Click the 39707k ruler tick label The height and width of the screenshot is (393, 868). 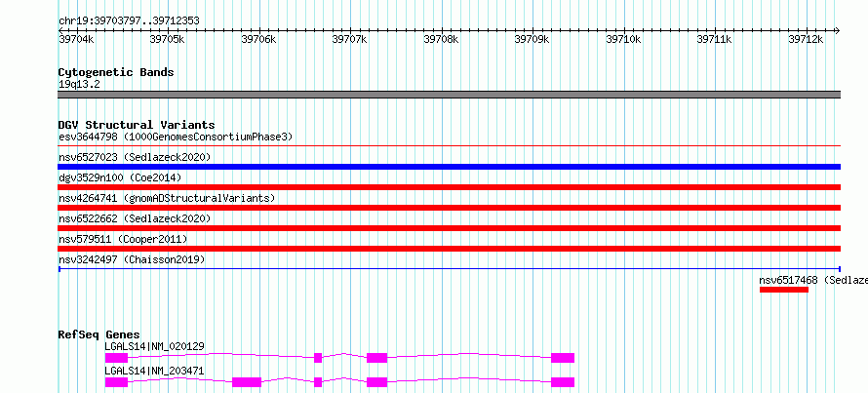pos(349,40)
